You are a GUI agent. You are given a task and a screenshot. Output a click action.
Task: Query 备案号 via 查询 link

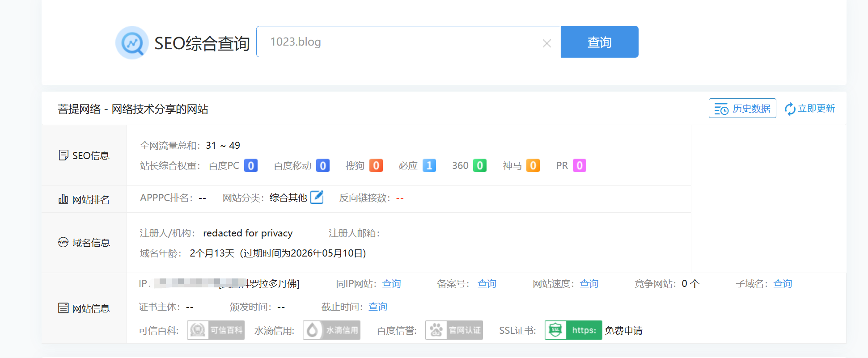pos(487,284)
